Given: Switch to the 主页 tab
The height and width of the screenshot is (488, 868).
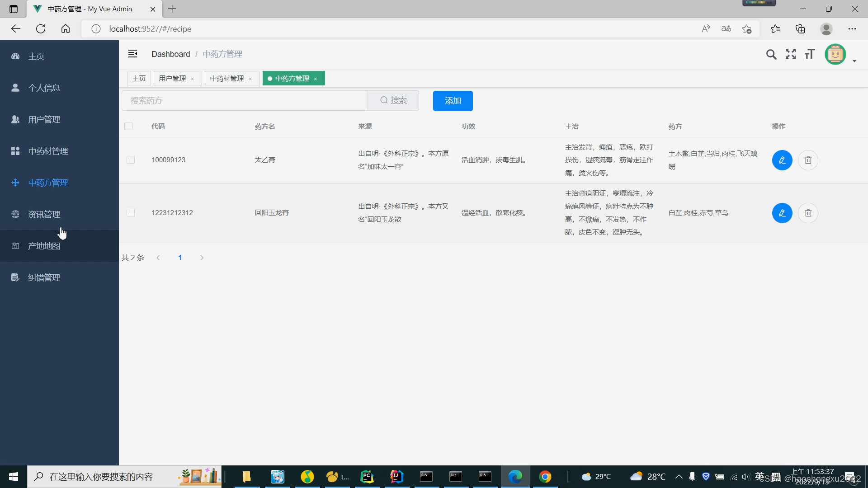Looking at the screenshot, I should coord(139,78).
